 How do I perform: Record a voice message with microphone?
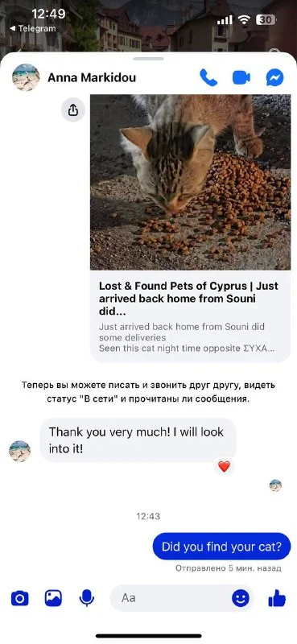pyautogui.click(x=86, y=598)
